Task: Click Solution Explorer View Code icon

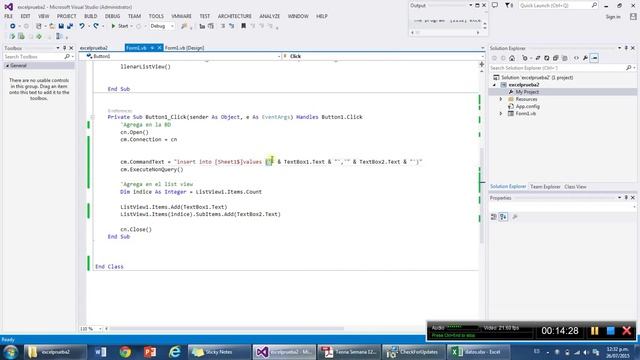Action: (x=576, y=58)
